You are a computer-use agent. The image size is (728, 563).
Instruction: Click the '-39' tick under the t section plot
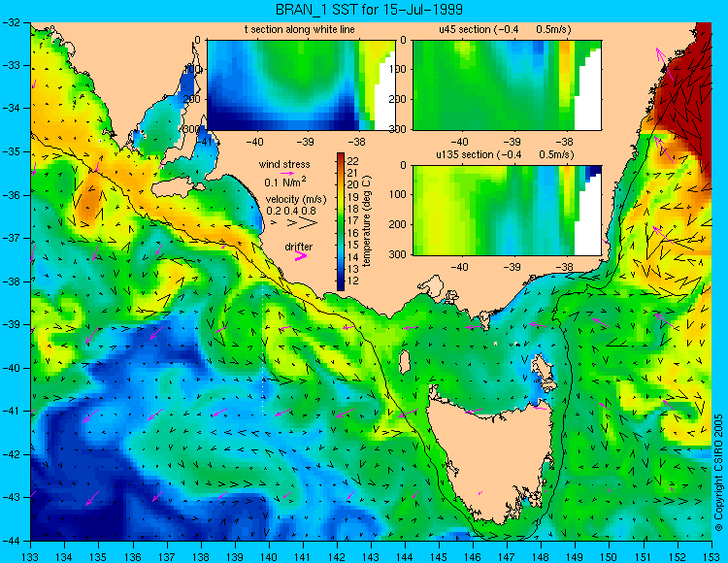pyautogui.click(x=307, y=142)
